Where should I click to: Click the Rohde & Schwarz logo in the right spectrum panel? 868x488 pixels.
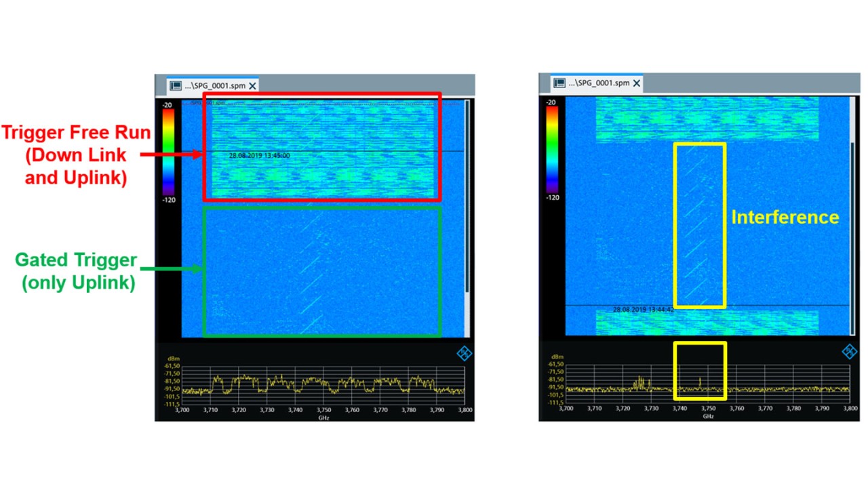(849, 350)
